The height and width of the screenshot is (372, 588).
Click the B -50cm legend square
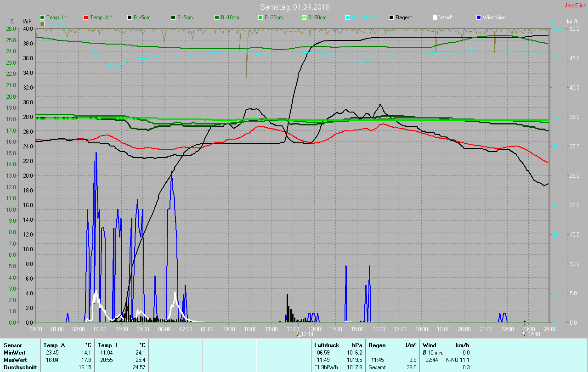304,17
